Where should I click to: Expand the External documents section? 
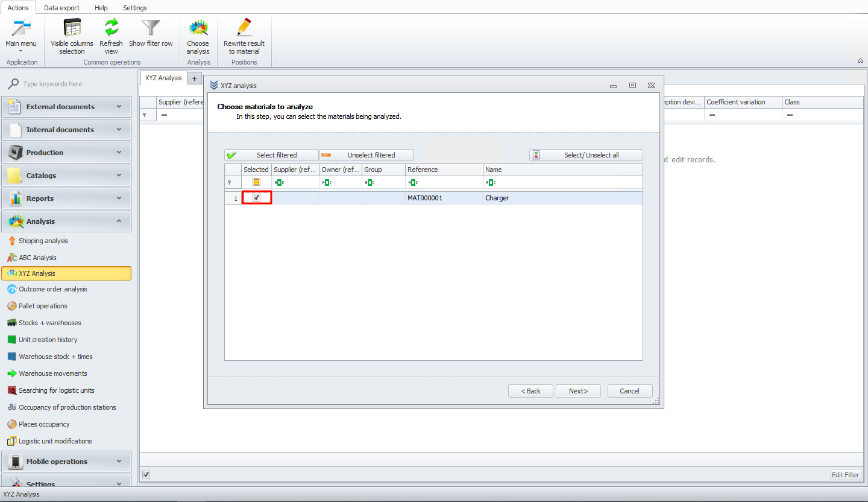pyautogui.click(x=66, y=107)
